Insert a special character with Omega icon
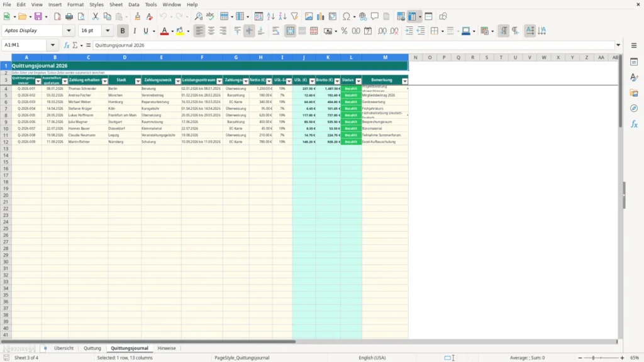Viewport: 644px width, 362px height. pyautogui.click(x=347, y=16)
